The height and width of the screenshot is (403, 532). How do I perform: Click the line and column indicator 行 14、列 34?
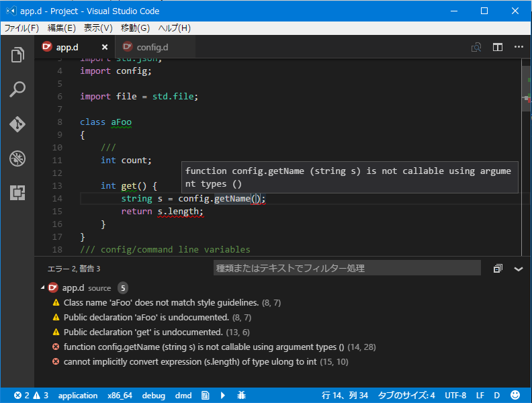pyautogui.click(x=345, y=396)
